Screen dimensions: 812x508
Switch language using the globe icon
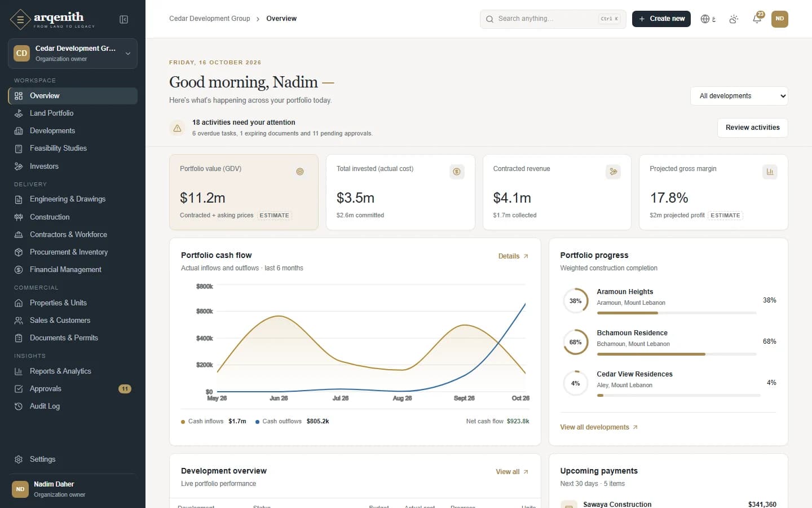pyautogui.click(x=708, y=19)
